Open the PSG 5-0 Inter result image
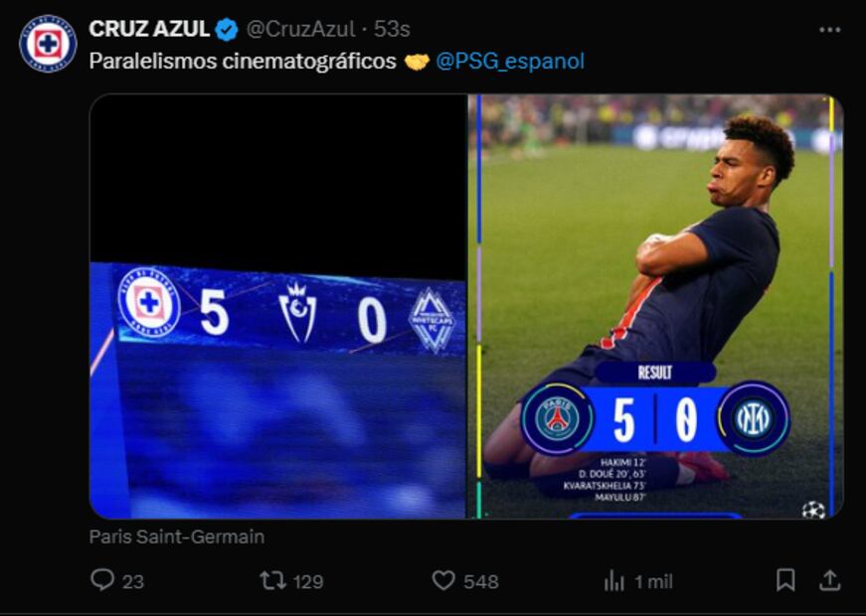This screenshot has width=866, height=616. pos(655,306)
